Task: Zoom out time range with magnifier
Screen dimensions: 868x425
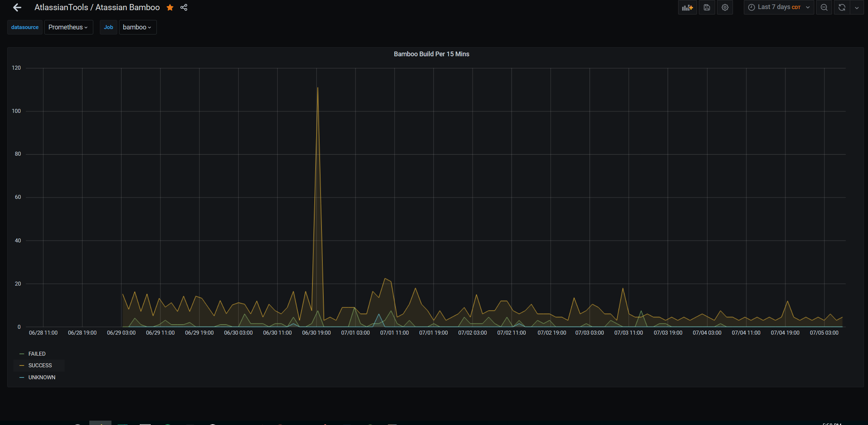Action: click(x=824, y=7)
